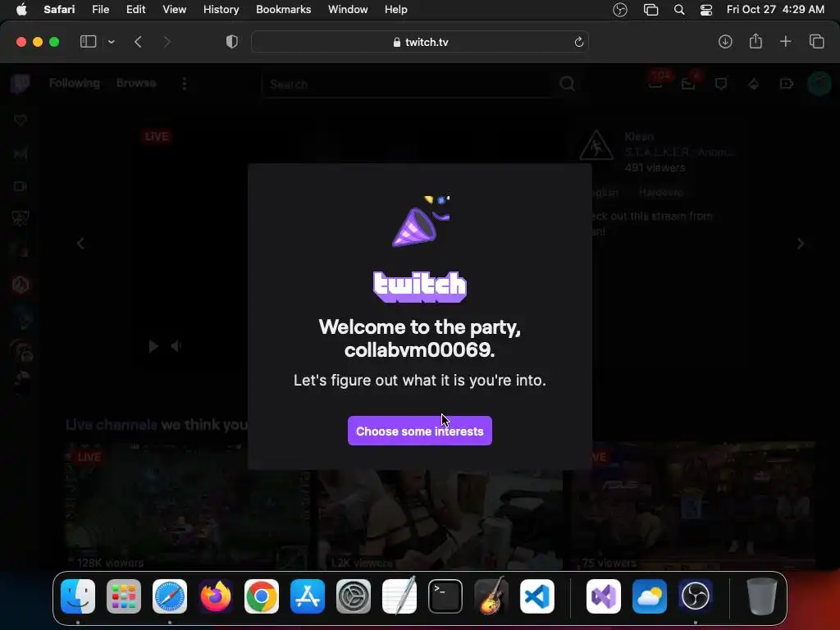Open App Store from the Dock
This screenshot has height=630, width=840.
pyautogui.click(x=308, y=596)
